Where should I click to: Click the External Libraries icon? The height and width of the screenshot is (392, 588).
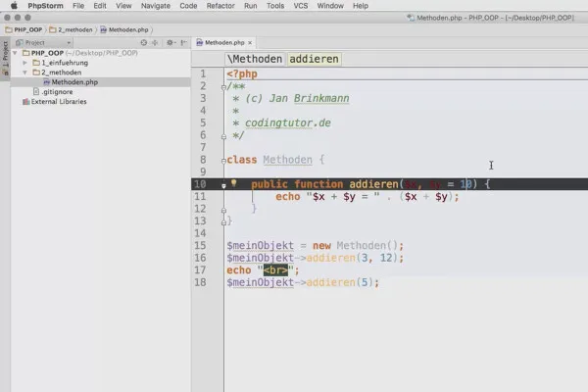25,101
